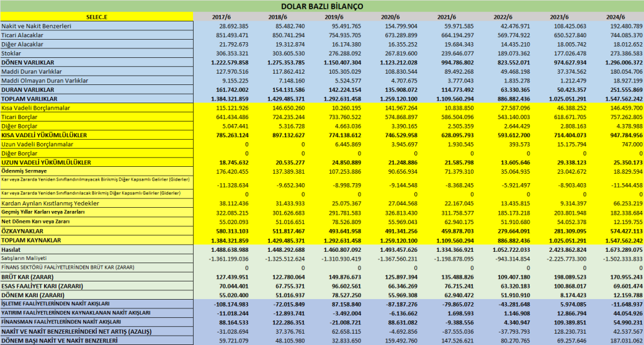Click DÖNEM BAŞI NAKİT VE NAKİT BENZERLERİ label

(x=58, y=340)
